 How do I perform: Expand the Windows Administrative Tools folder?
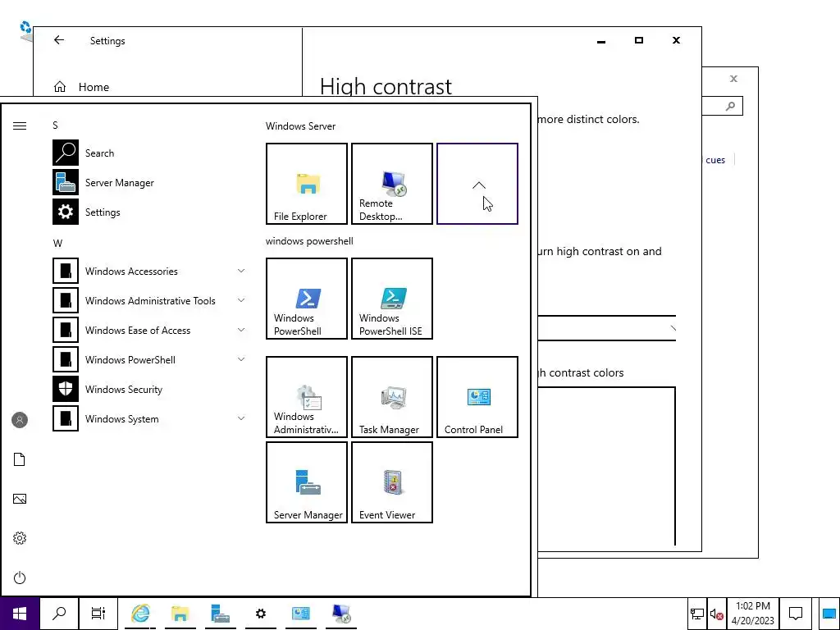click(150, 300)
